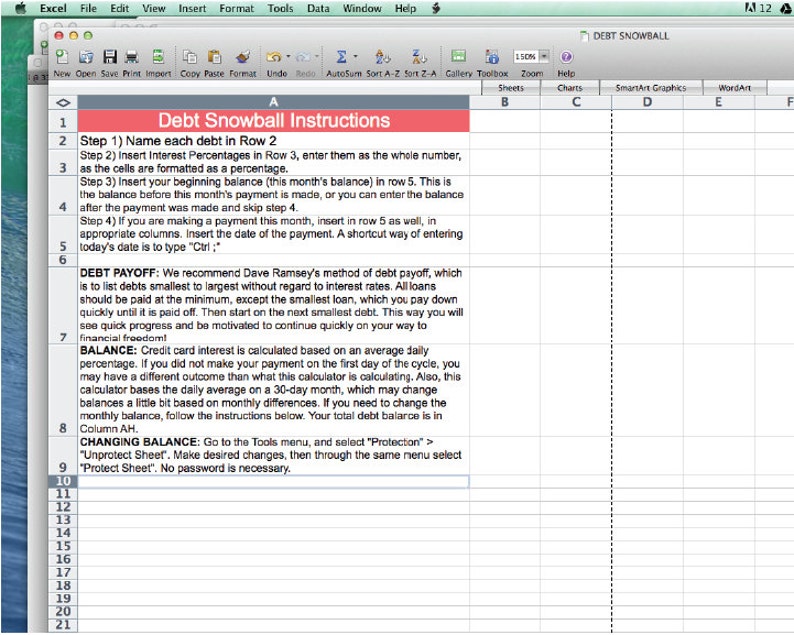Image resolution: width=794 pixels, height=635 pixels.
Task: Click the Open file toolbar icon
Action: pyautogui.click(x=86, y=57)
